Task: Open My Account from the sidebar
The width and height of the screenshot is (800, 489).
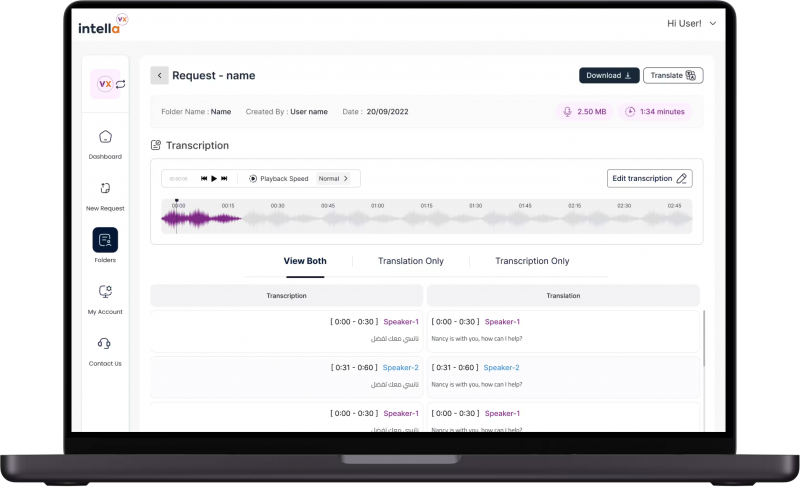Action: (x=105, y=291)
